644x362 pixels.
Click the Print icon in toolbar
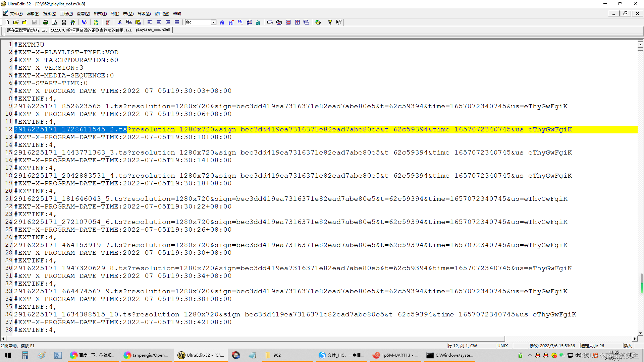(46, 22)
